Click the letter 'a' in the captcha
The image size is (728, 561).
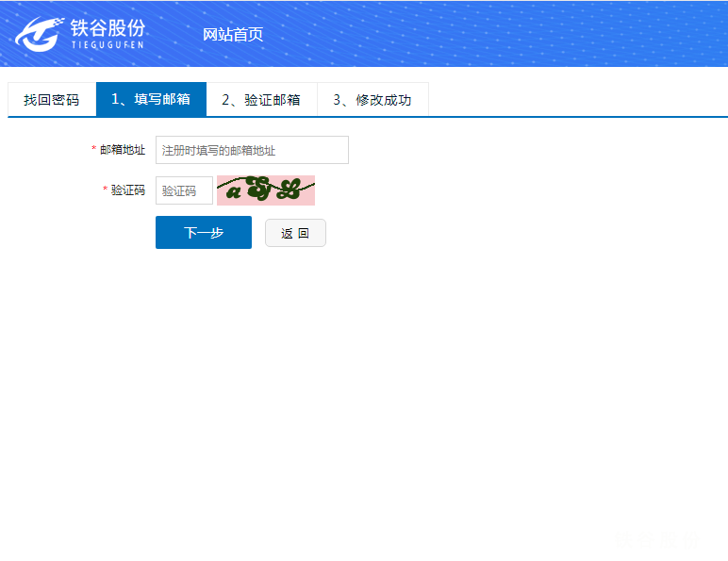pyautogui.click(x=233, y=193)
